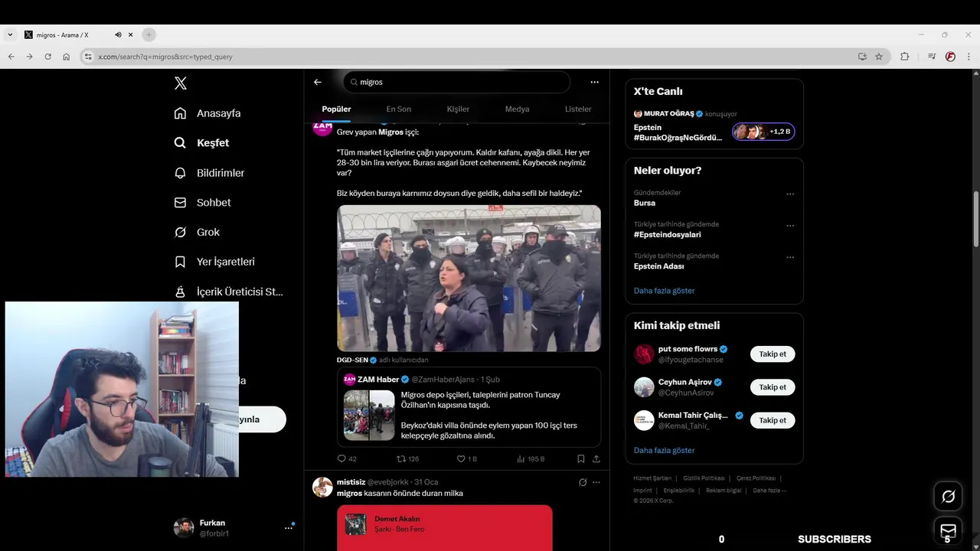Switch to Kişiler tab

[x=458, y=109]
